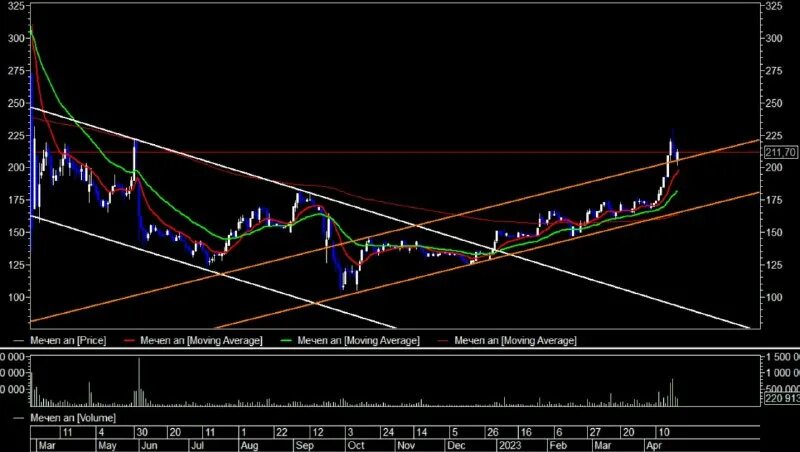800x452 pixels.
Task: Click the 325 label on the left price axis
Action: coord(16,6)
